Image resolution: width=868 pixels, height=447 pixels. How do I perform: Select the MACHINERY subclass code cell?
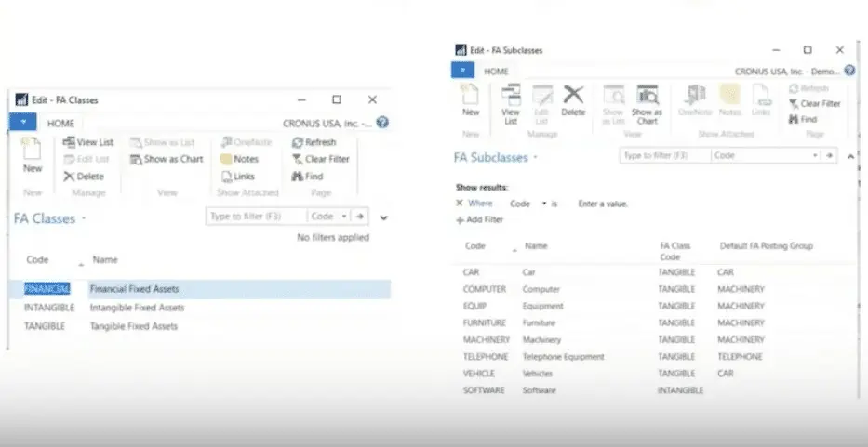[486, 340]
